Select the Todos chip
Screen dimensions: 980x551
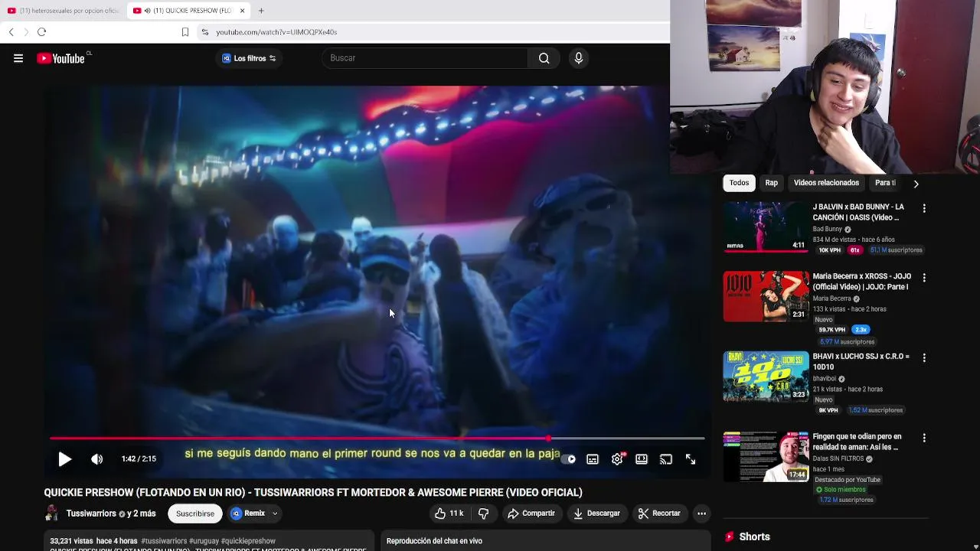pos(739,183)
